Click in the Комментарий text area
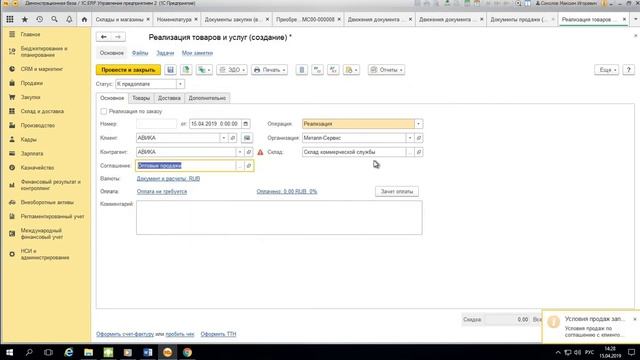Screen dimensions: 640x360 (x=279, y=218)
